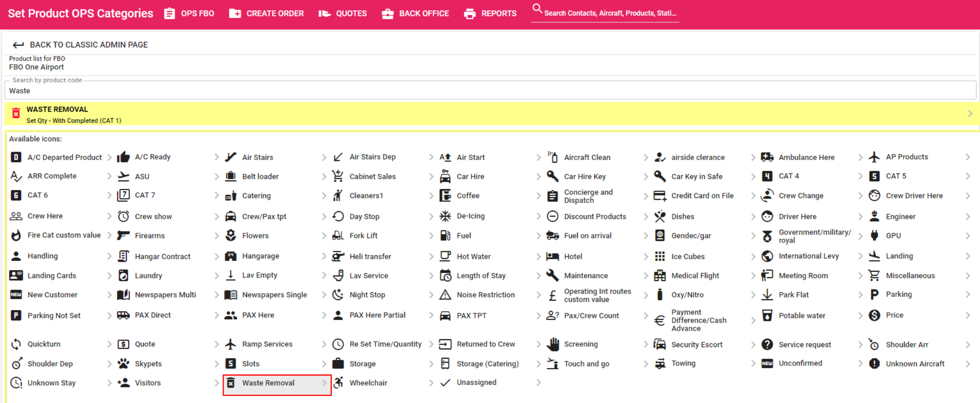Screen dimensions: 980x403
Task: Pick the Noise Restriction warning icon
Action: (x=445, y=294)
